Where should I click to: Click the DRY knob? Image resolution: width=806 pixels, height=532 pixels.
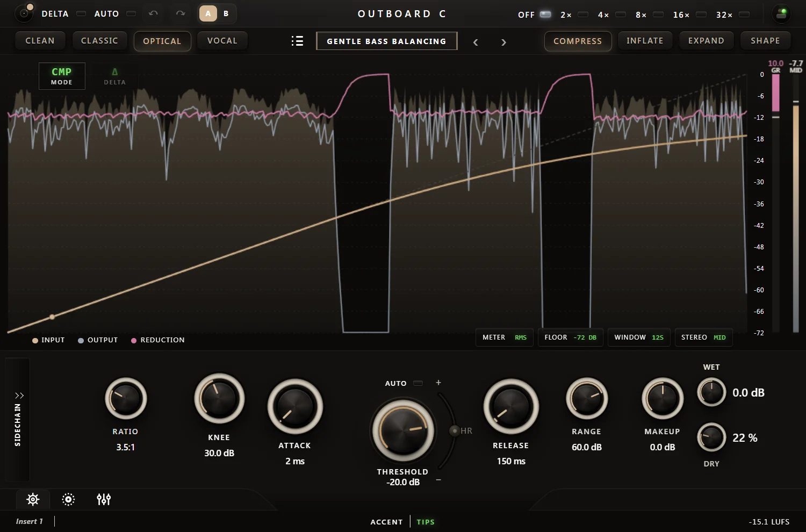711,437
